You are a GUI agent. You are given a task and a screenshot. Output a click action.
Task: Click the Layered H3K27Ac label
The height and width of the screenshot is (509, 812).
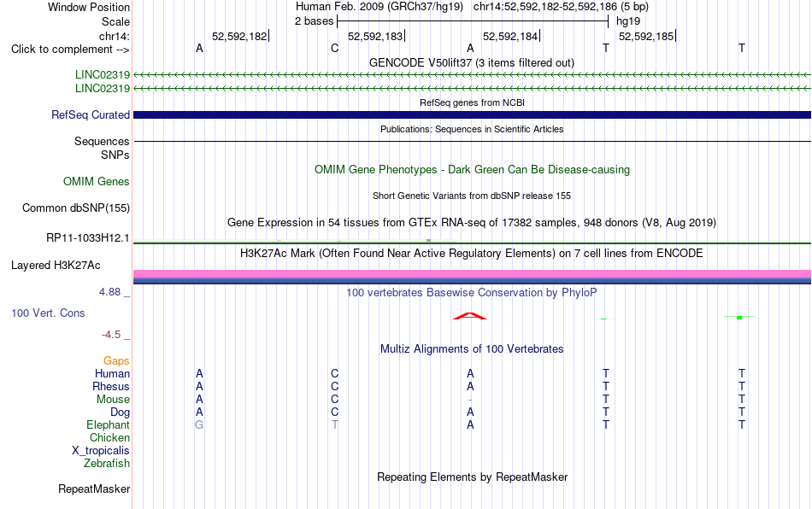pyautogui.click(x=56, y=266)
